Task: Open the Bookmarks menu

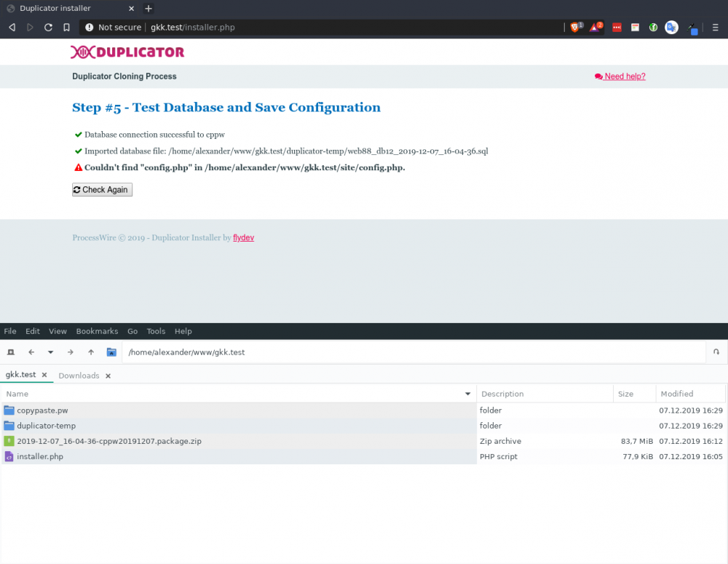Action: pyautogui.click(x=97, y=331)
